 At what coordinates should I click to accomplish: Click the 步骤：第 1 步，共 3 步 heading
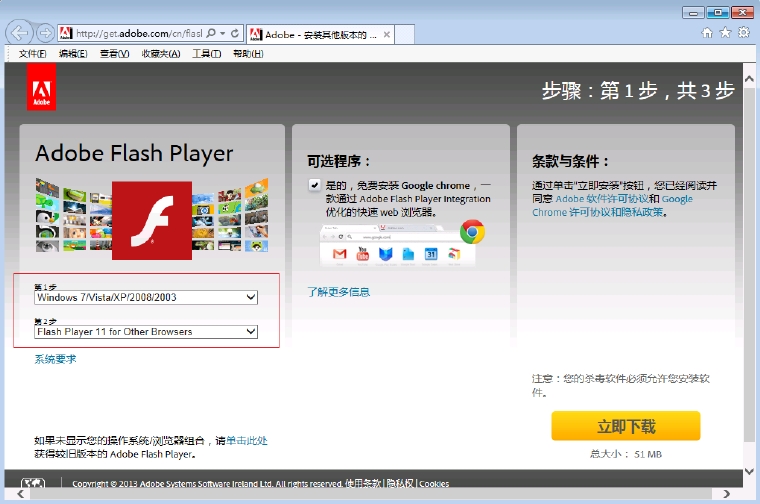(x=638, y=91)
